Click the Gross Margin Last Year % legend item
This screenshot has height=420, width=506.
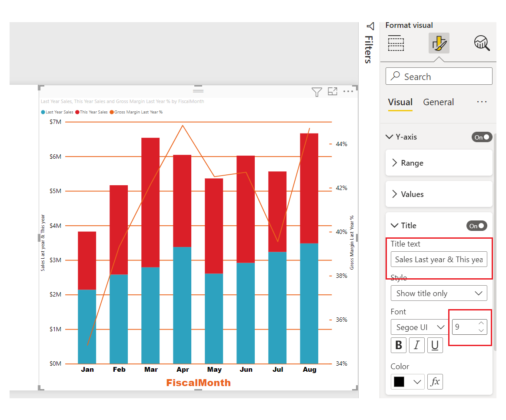pos(136,112)
